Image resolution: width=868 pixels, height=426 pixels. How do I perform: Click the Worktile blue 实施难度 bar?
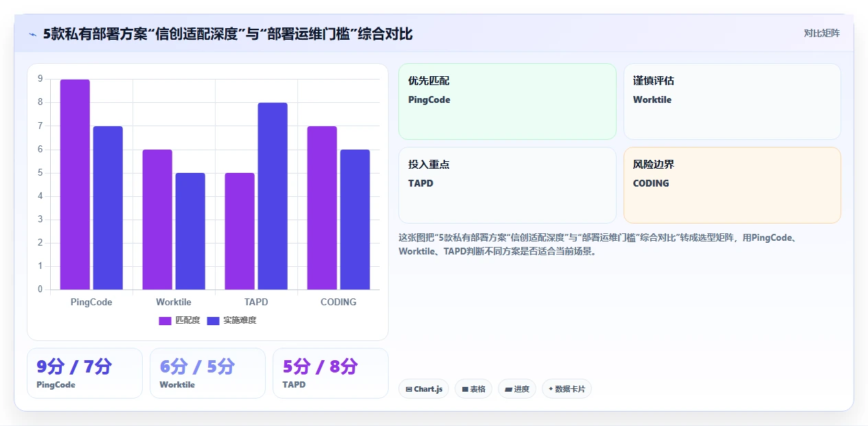click(x=190, y=231)
